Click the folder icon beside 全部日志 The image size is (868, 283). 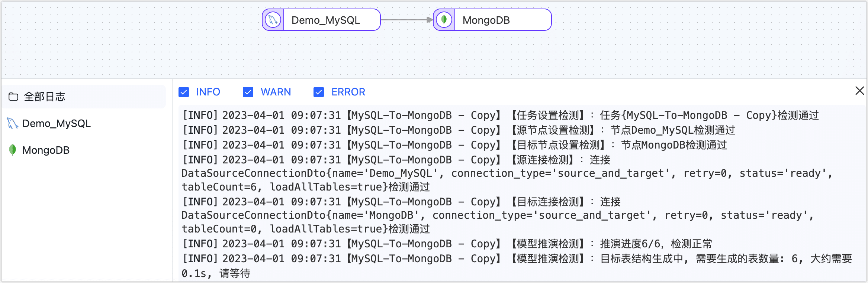point(13,97)
